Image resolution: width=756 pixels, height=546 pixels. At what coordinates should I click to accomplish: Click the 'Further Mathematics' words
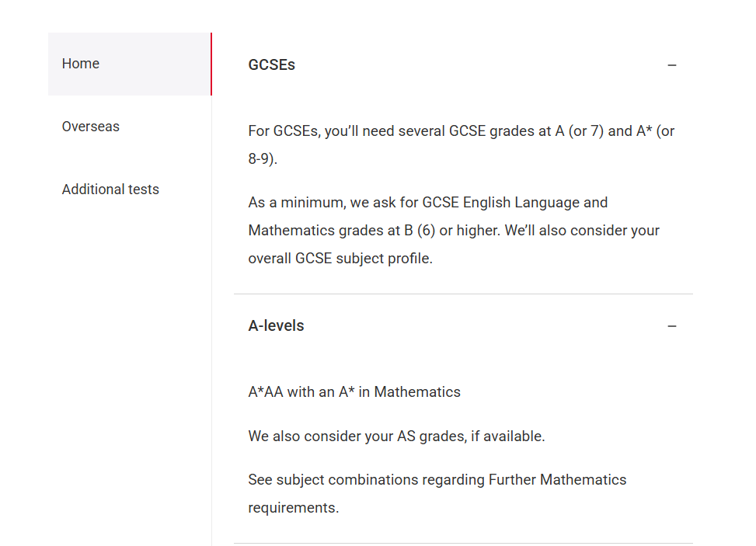pos(557,480)
